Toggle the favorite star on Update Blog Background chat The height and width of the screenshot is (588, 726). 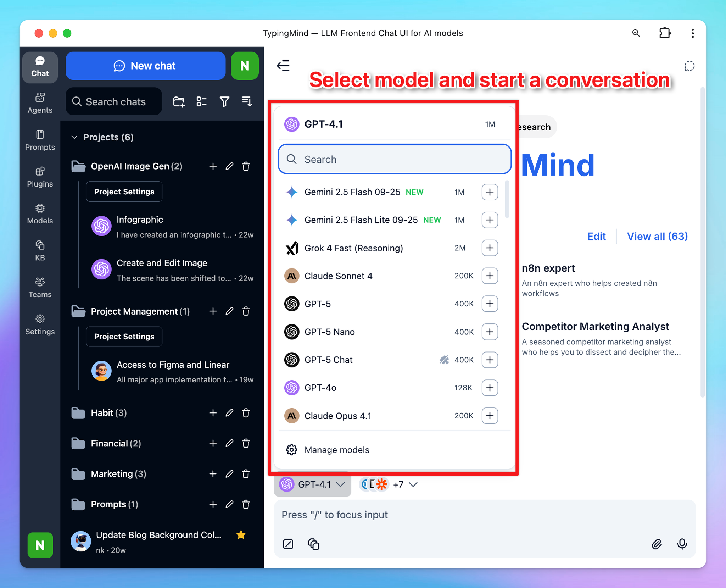coord(241,535)
